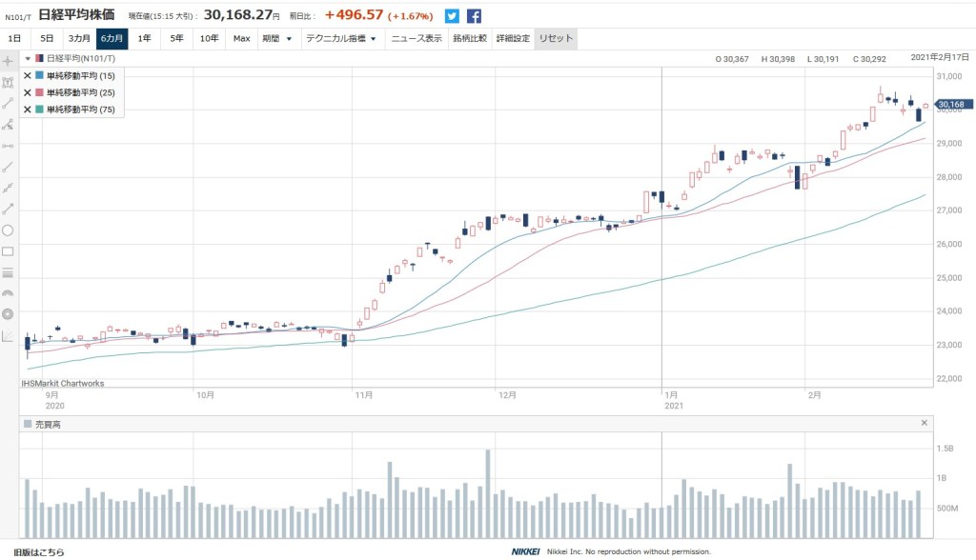This screenshot has height=560, width=976.
Task: Select the horizontal lines drawing tool
Action: click(9, 272)
